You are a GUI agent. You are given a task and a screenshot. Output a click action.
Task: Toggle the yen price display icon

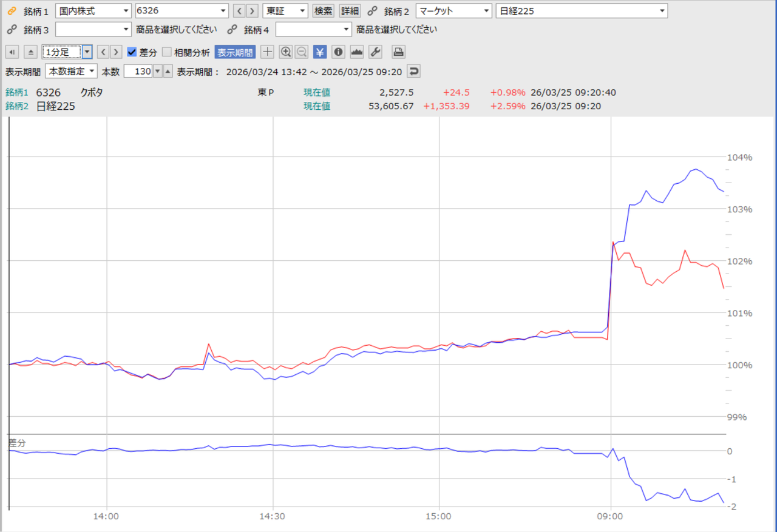point(320,52)
